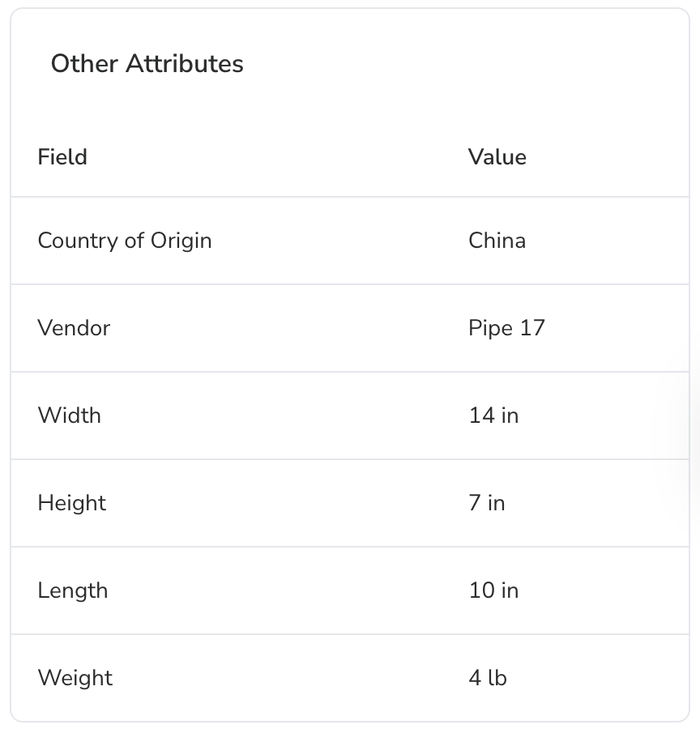Click the Field column header
Viewport: 700px width, 729px height.
coord(62,156)
